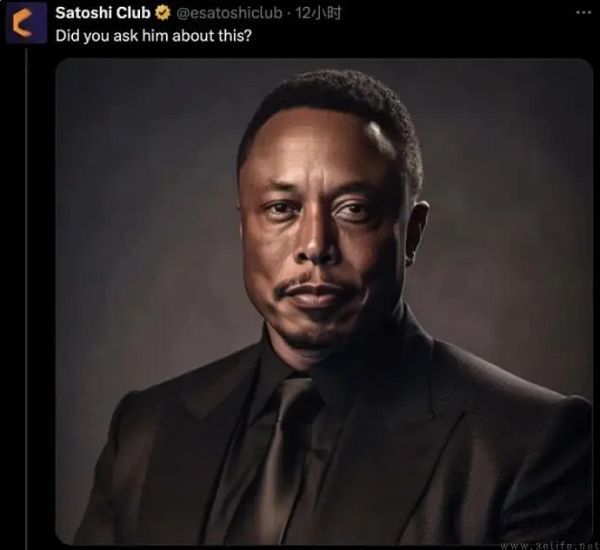Image resolution: width=600 pixels, height=550 pixels.
Task: Click the word 'Club' in the name
Action: click(x=133, y=13)
